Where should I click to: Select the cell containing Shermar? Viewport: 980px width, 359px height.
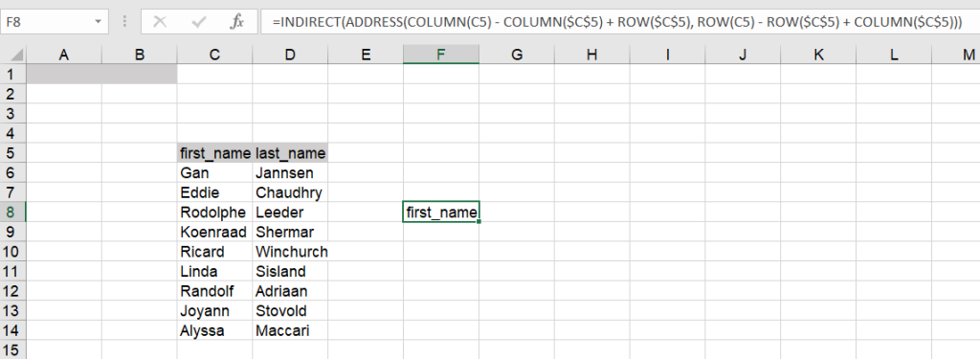pos(290,232)
